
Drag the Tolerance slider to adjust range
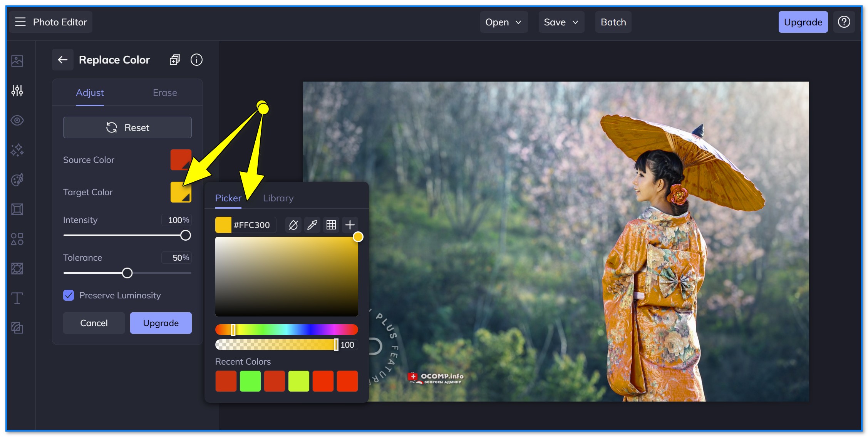click(x=128, y=273)
